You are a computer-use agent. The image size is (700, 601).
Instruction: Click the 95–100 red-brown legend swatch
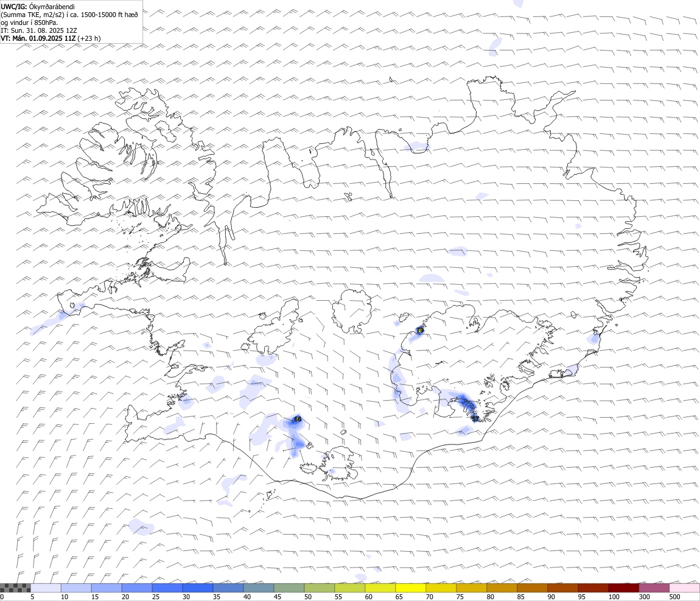593,588
